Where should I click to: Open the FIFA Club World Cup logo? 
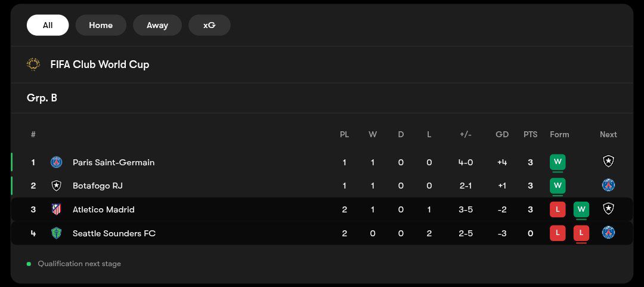coord(33,64)
